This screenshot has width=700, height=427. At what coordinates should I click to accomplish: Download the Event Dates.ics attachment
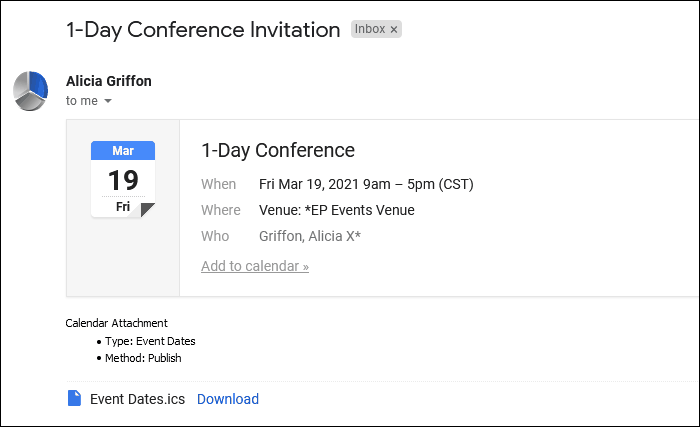(228, 399)
